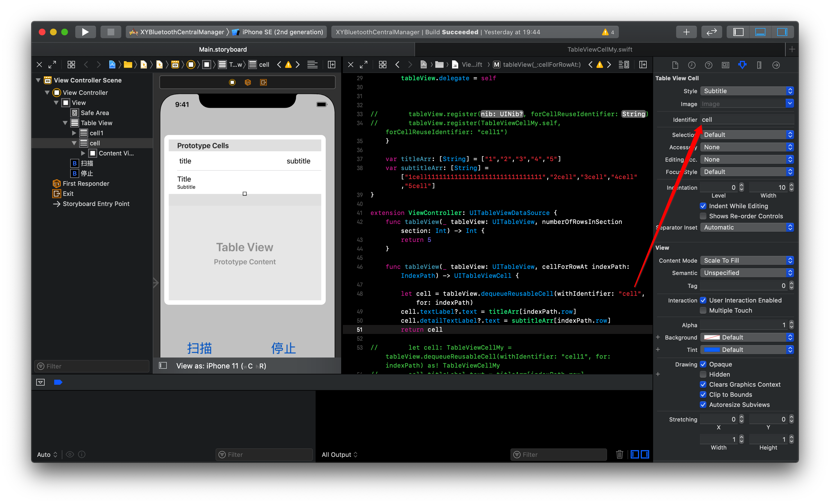
Task: Add a new editor tab
Action: 792,49
